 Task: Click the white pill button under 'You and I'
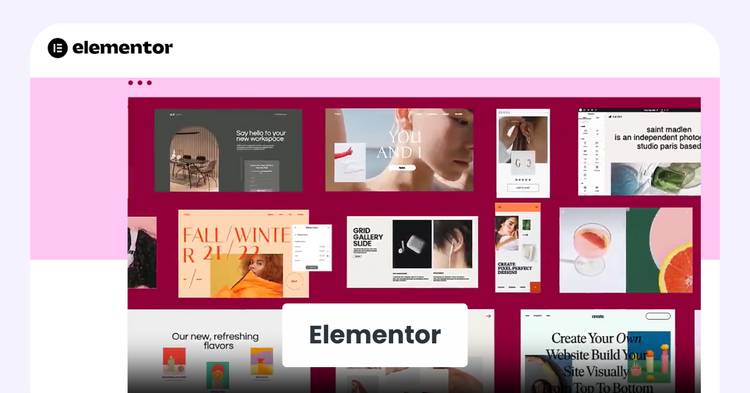(x=402, y=168)
